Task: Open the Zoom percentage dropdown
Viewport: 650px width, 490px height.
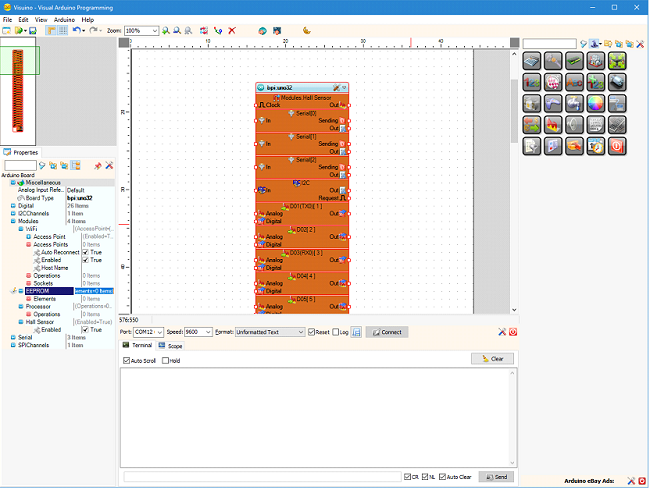Action: coord(155,31)
